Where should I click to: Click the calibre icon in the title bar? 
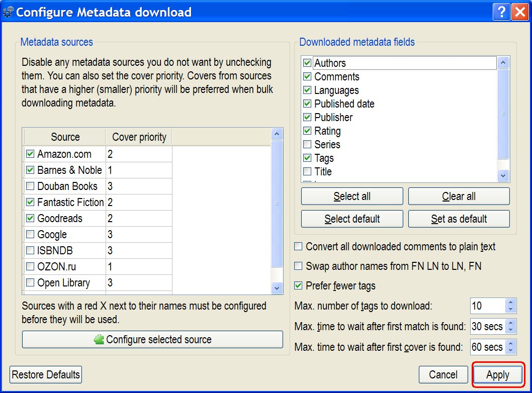8,12
